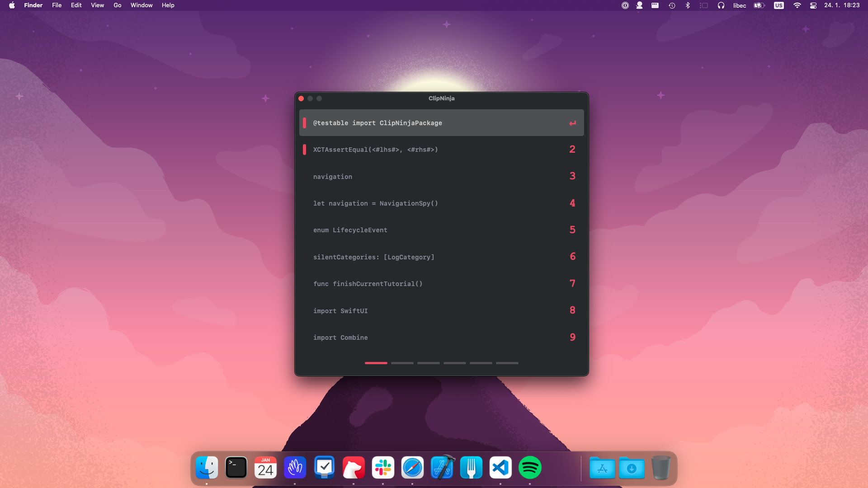Click the date and time 24. 1. 18:23
This screenshot has height=488, width=868.
(x=842, y=5)
